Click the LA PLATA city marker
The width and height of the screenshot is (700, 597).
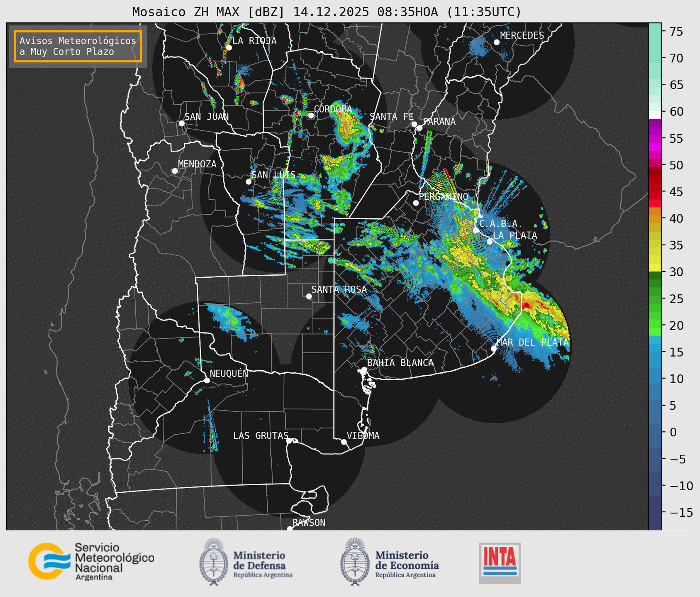click(490, 242)
